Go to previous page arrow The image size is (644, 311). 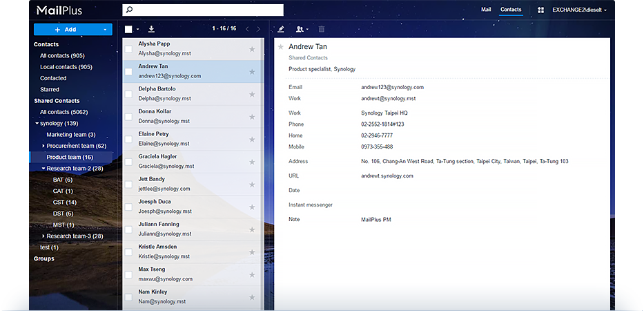(x=247, y=29)
